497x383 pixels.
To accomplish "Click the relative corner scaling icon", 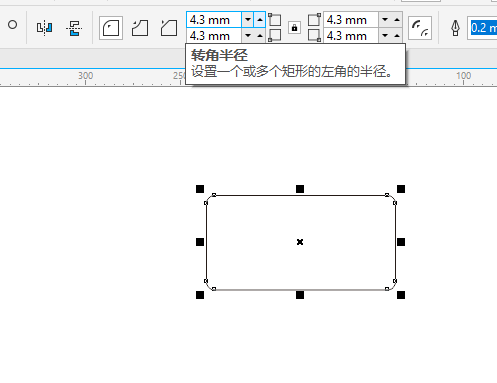I will pyautogui.click(x=420, y=28).
